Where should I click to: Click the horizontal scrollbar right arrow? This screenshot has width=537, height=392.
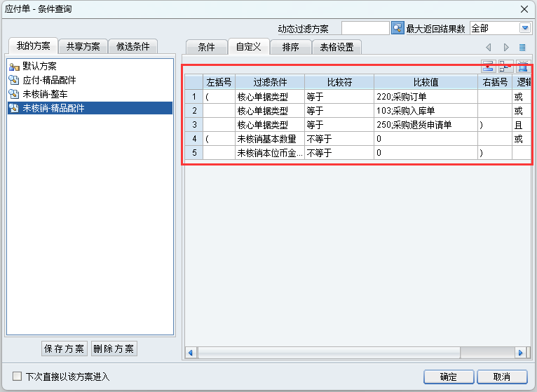(x=520, y=352)
